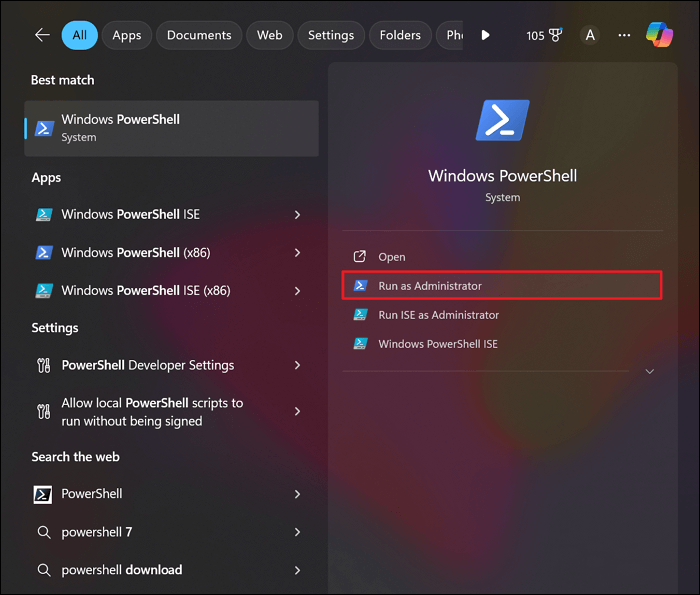Click the back arrow icon
Viewport: 700px width, 595px height.
coord(42,35)
